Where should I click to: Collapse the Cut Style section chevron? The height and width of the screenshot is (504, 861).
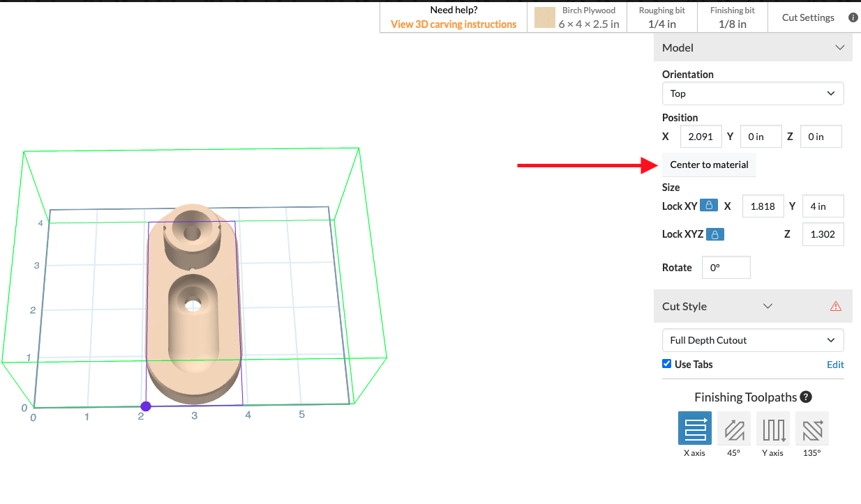[768, 306]
